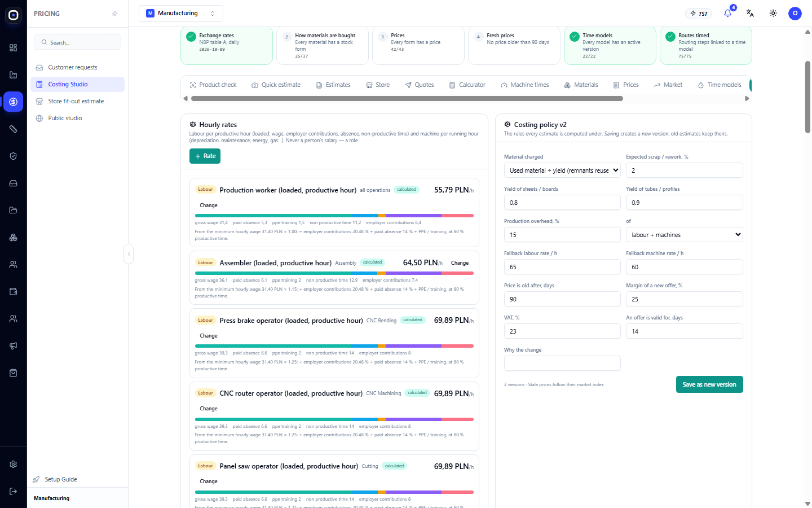Open the overhead 'of' labour + machines dropdown

(685, 235)
